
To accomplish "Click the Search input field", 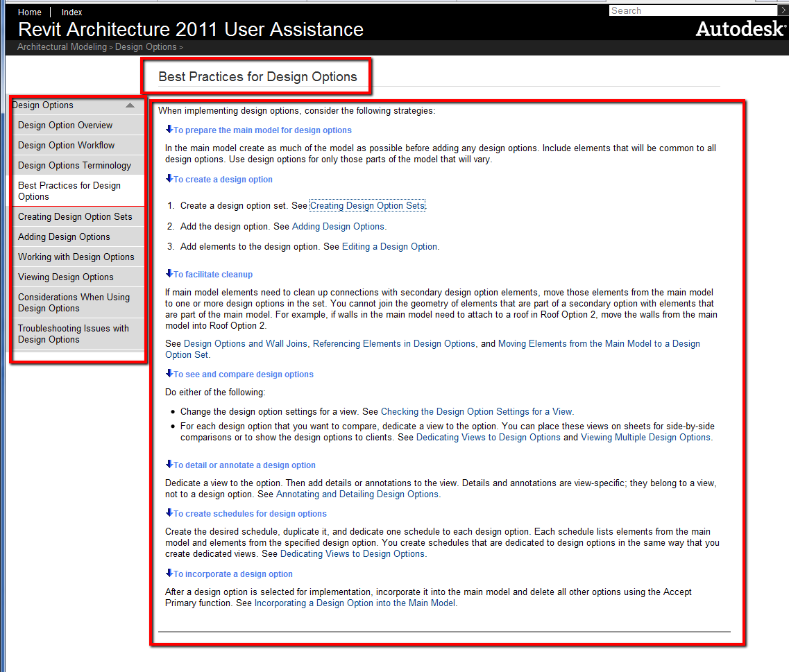I will (x=693, y=10).
